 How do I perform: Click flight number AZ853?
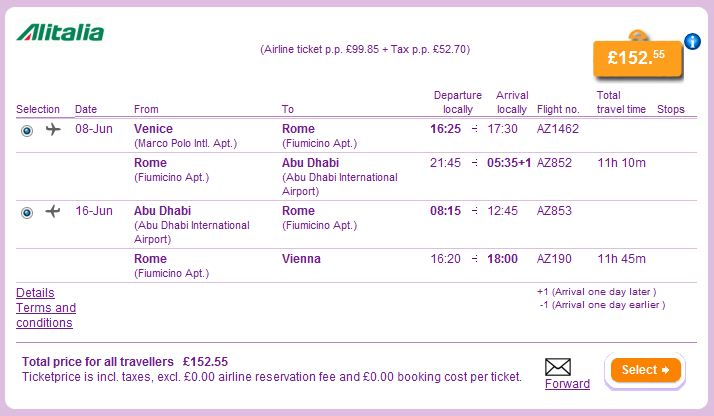click(555, 211)
